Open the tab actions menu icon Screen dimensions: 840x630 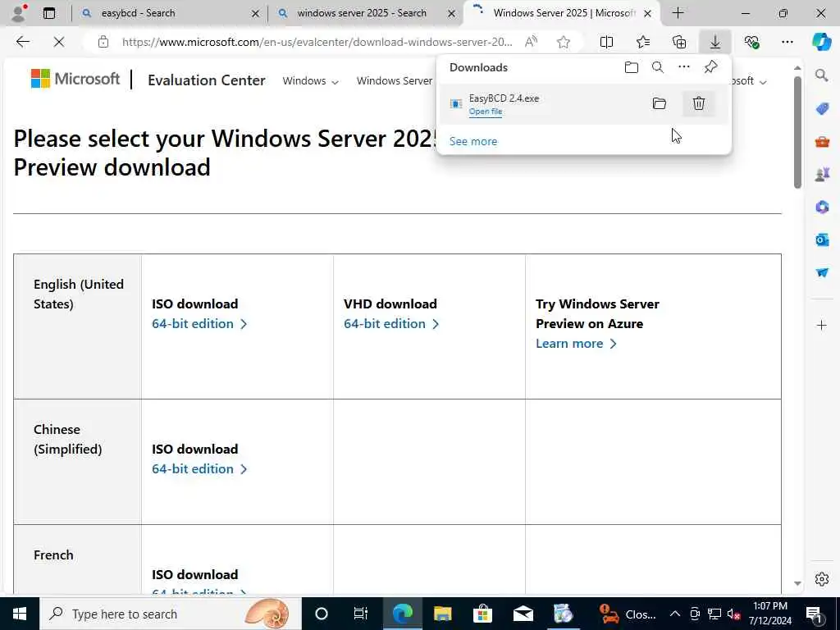[49, 13]
